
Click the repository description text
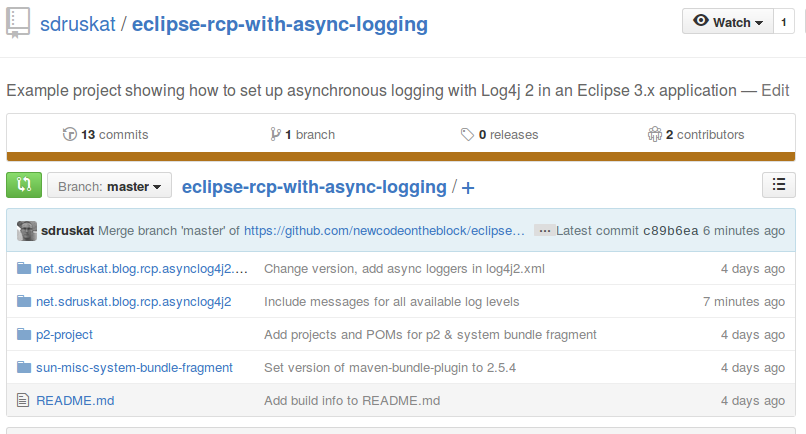tap(371, 91)
